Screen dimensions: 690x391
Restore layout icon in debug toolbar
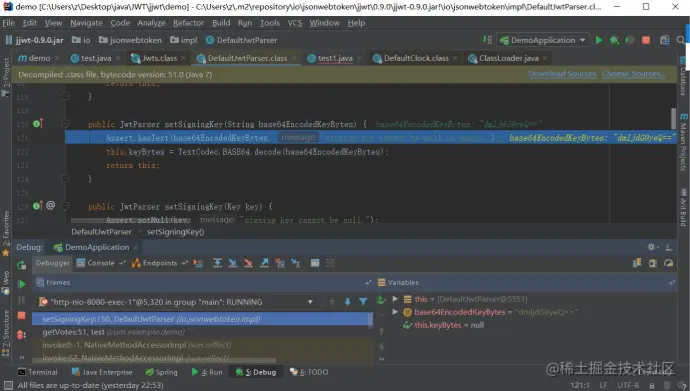tap(637, 263)
